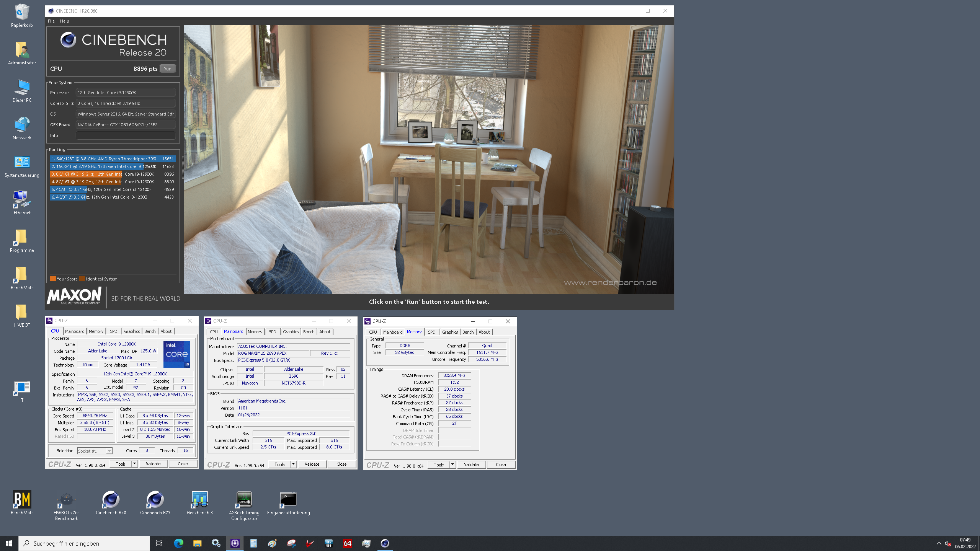
Task: Open File Explorer from taskbar
Action: coord(197,543)
